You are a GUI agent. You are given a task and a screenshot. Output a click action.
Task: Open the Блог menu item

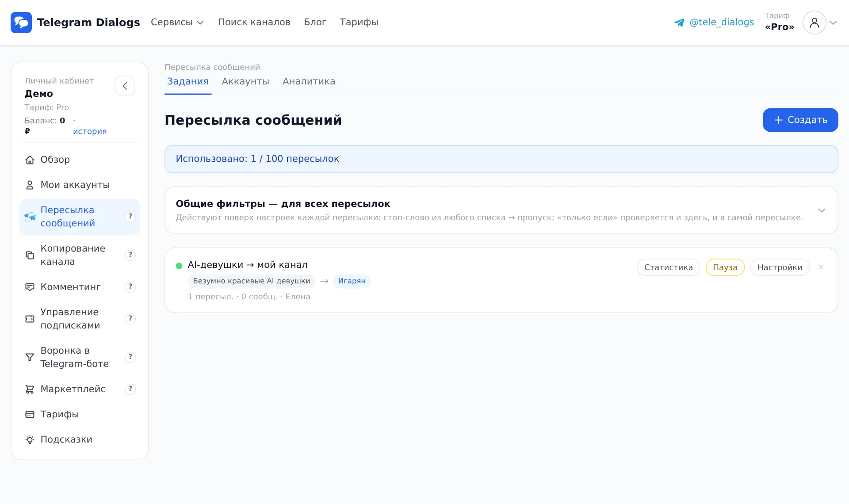pyautogui.click(x=315, y=22)
